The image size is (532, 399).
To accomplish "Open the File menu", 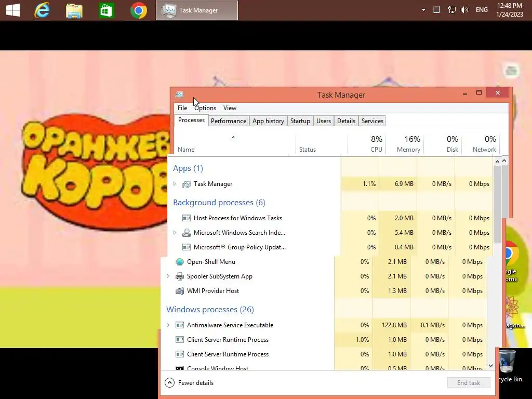I will coord(182,108).
